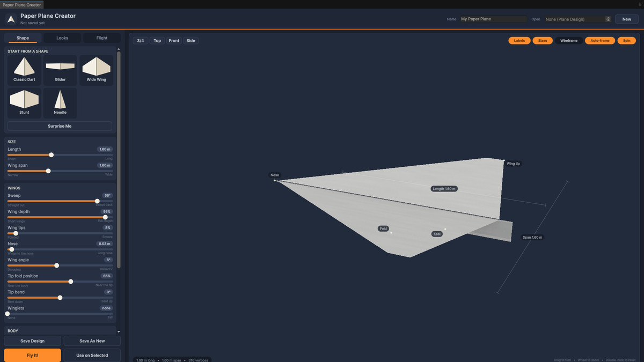Adjust the Sweep slider handle

pyautogui.click(x=97, y=201)
